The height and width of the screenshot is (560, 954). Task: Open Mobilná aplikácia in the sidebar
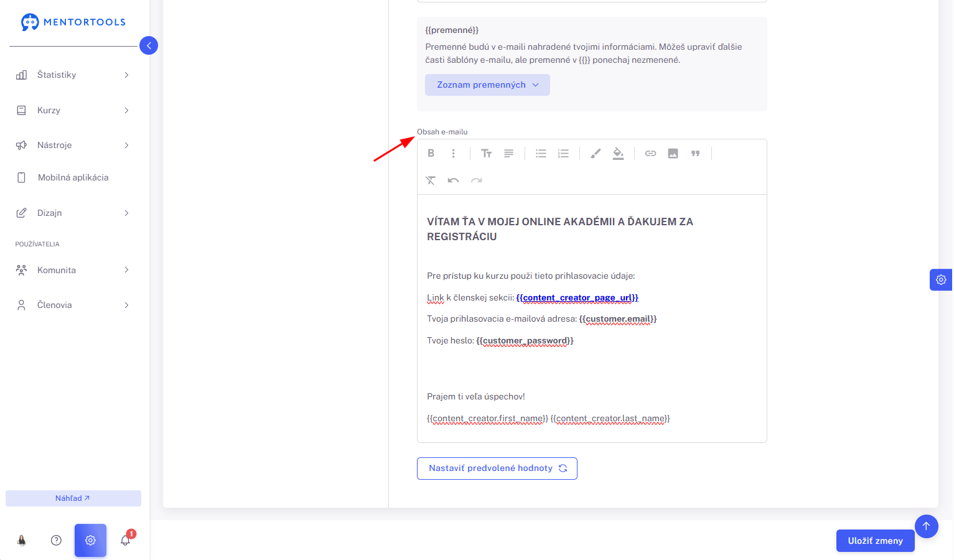tap(73, 177)
